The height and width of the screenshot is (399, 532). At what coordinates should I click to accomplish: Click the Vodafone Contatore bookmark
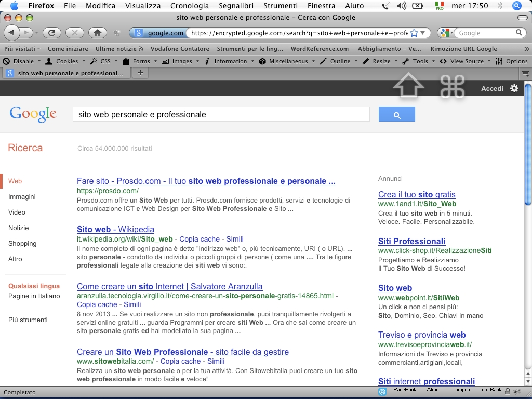[180, 49]
